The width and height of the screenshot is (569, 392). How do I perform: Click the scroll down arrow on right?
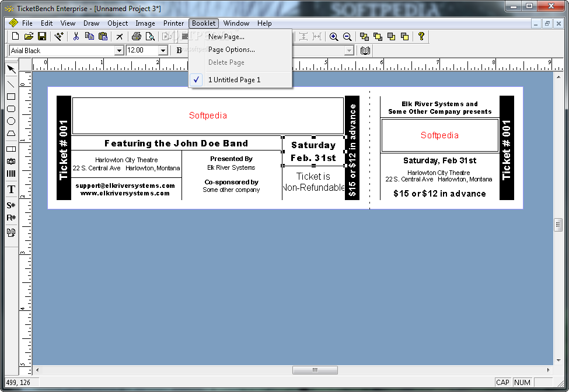coord(558,360)
